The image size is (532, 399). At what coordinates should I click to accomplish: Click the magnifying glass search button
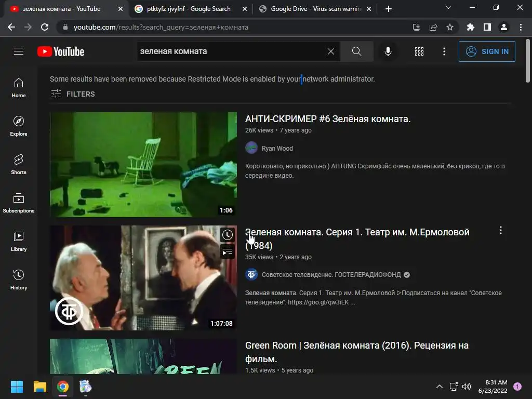tap(356, 51)
